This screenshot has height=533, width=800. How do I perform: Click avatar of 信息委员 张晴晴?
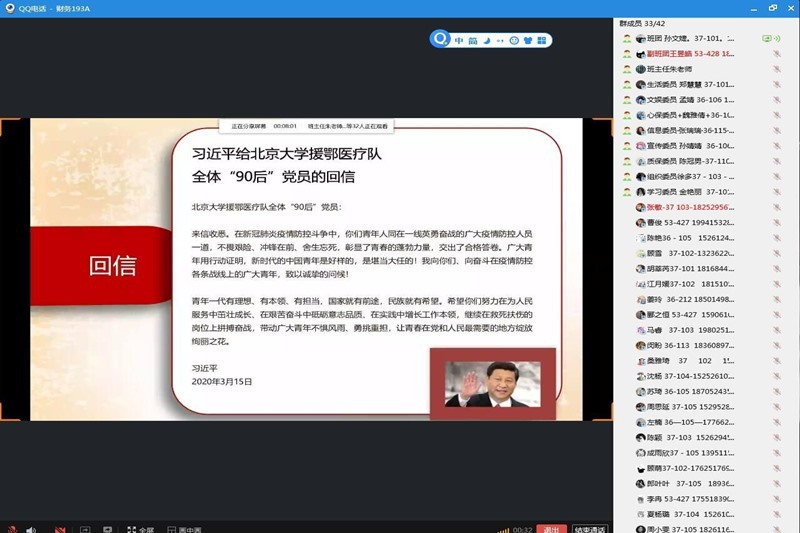641,131
